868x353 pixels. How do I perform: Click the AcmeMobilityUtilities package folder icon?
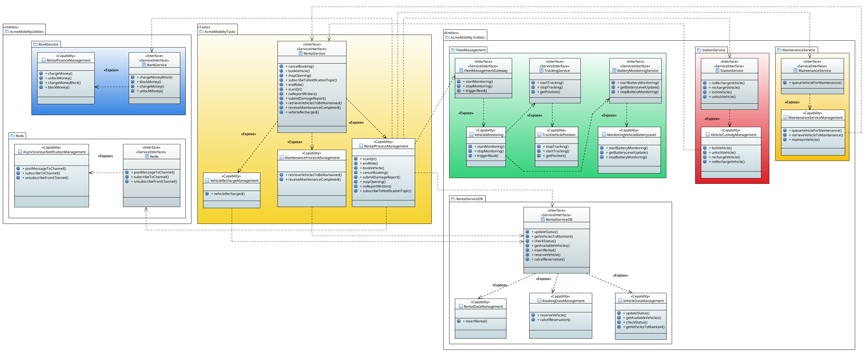tap(7, 32)
